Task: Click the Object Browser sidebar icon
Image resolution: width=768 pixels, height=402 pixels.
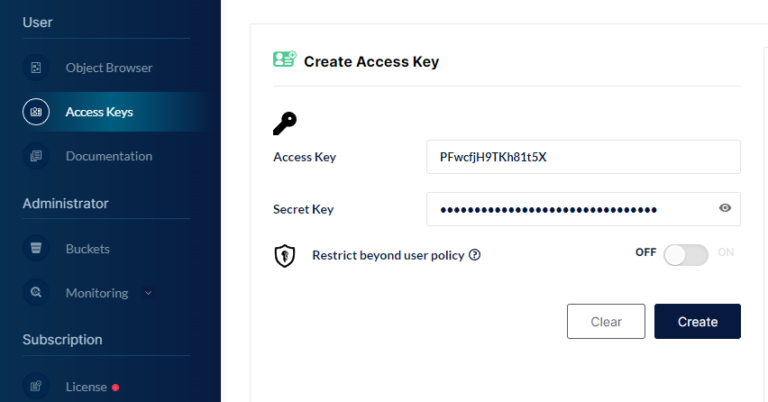Action: click(36, 68)
